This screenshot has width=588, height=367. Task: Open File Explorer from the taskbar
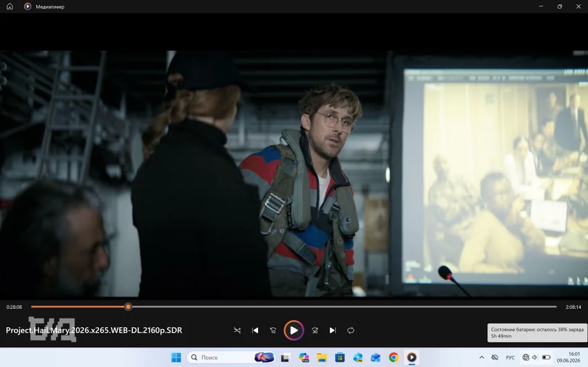pos(322,357)
